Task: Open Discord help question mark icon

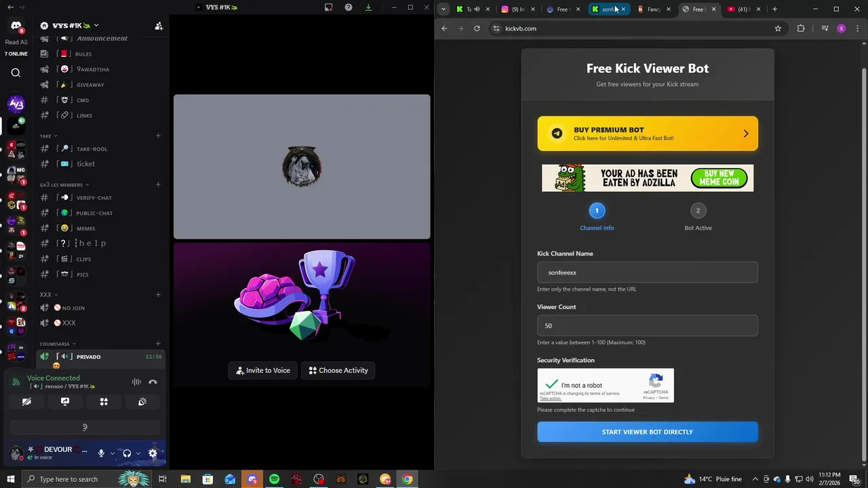Action: 348,7
